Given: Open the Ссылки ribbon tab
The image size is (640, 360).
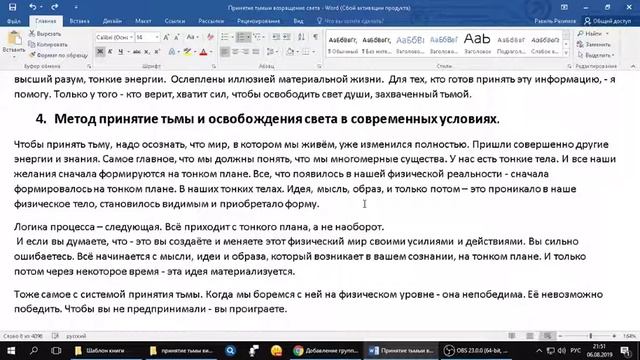Looking at the screenshot, I should coord(175,21).
